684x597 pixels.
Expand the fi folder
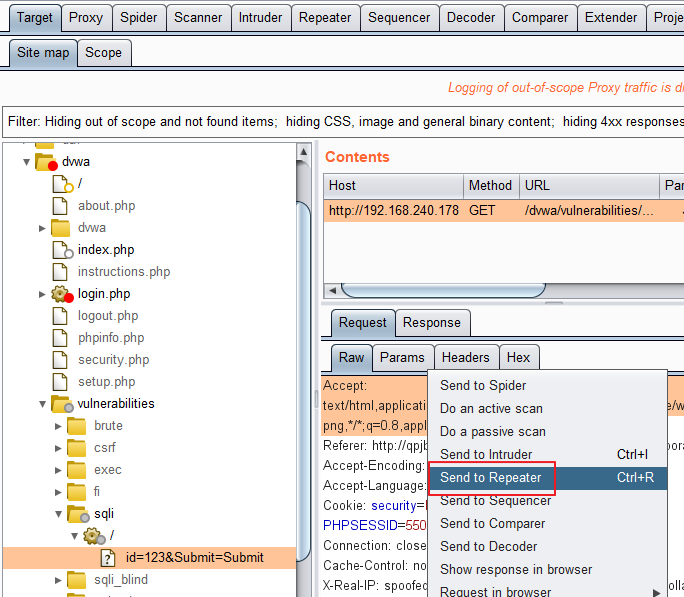pyautogui.click(x=58, y=492)
